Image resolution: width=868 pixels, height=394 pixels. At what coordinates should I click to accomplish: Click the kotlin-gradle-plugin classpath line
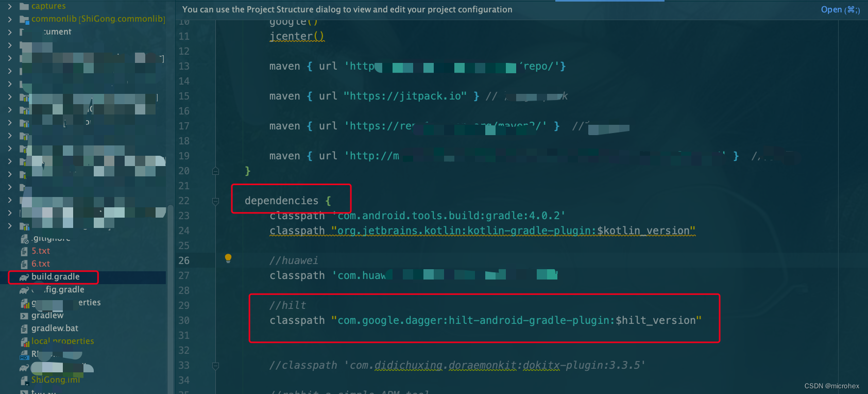482,231
